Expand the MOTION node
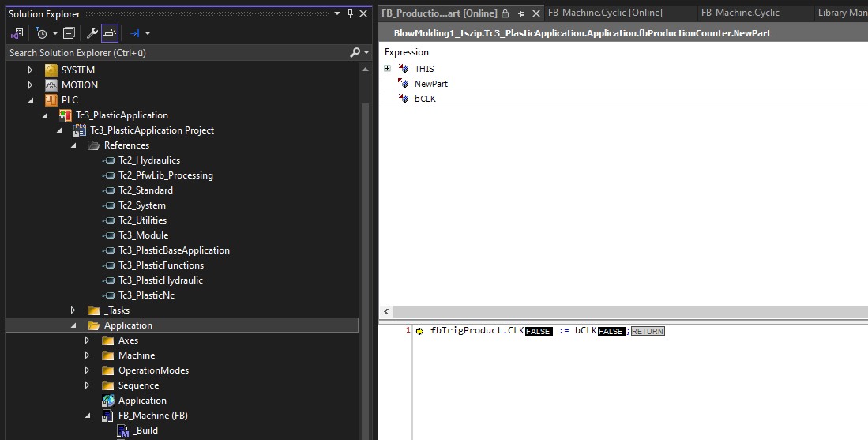Image resolution: width=868 pixels, height=440 pixels. click(31, 85)
